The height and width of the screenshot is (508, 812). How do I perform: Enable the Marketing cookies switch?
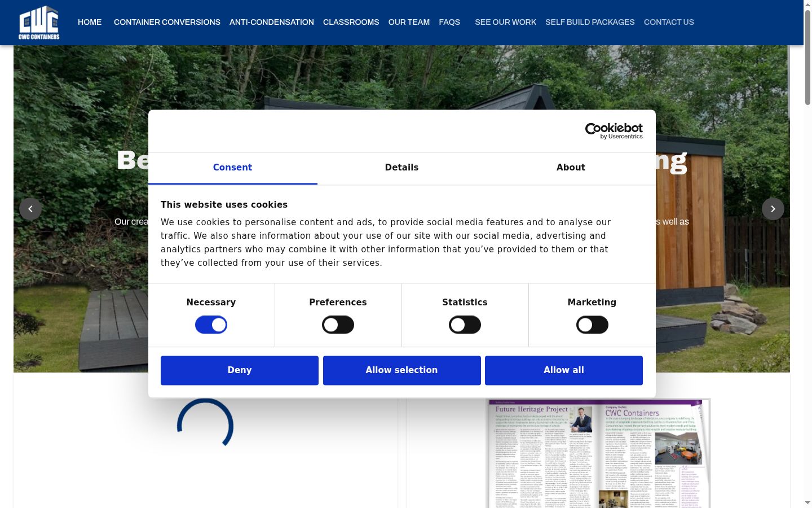592,325
